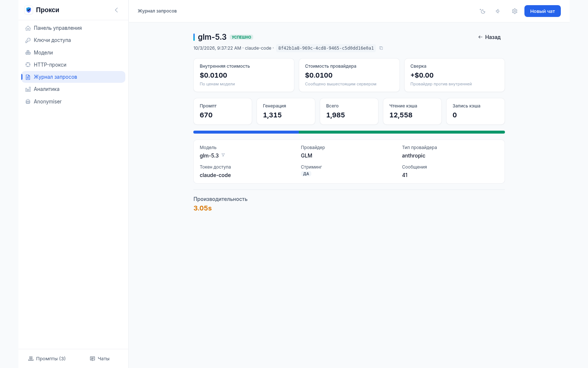The height and width of the screenshot is (368, 588).
Task: Click the 3.05s performance value
Action: [202, 208]
